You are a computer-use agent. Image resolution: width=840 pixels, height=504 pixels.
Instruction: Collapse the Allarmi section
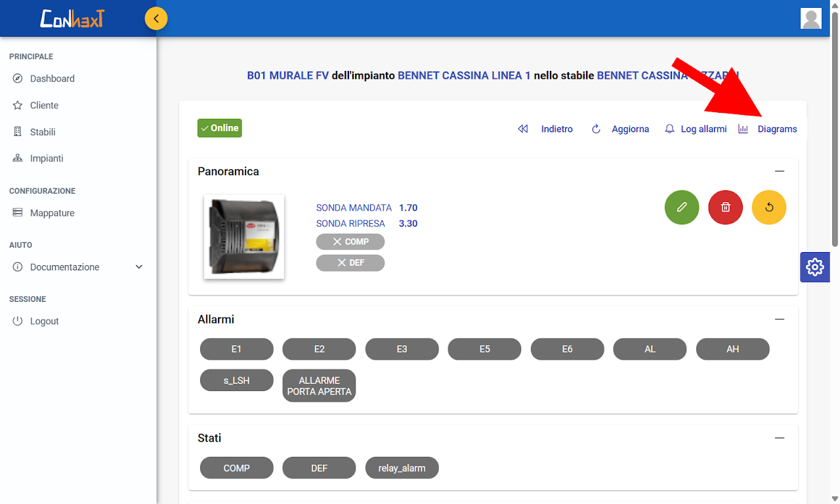pos(779,320)
